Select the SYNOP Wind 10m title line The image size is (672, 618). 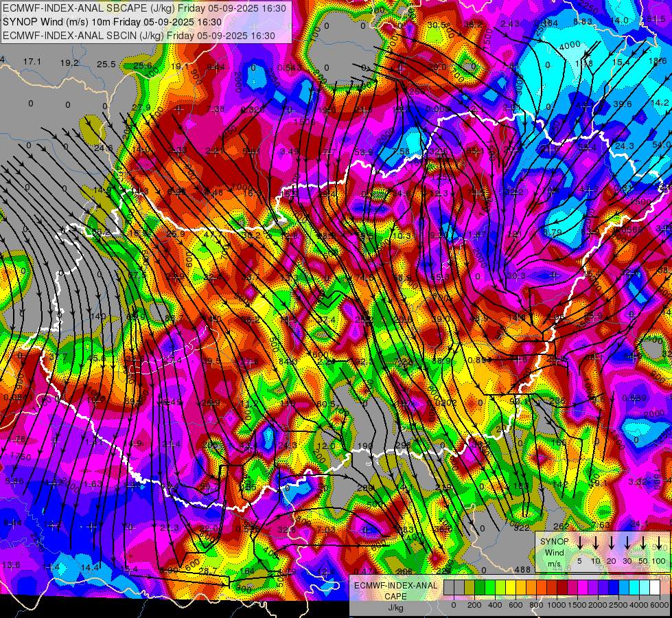coord(113,22)
